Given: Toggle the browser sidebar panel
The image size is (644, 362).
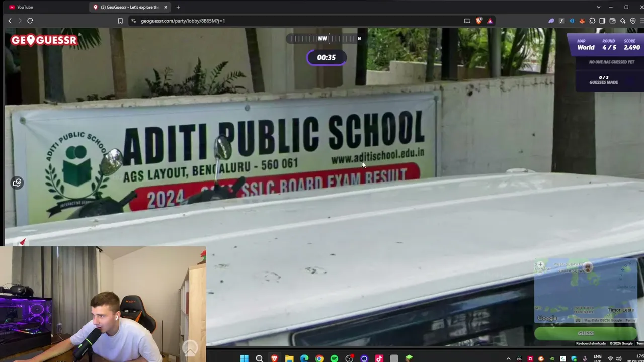Looking at the screenshot, I should (602, 21).
